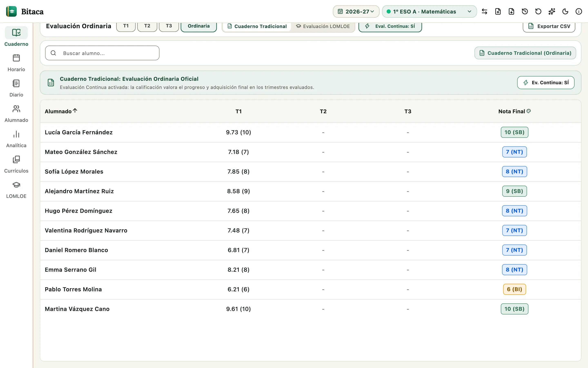Screen dimensions: 588x368
Task: Click the Cuaderno Tradicional (Ordinaria) button
Action: pos(525,53)
